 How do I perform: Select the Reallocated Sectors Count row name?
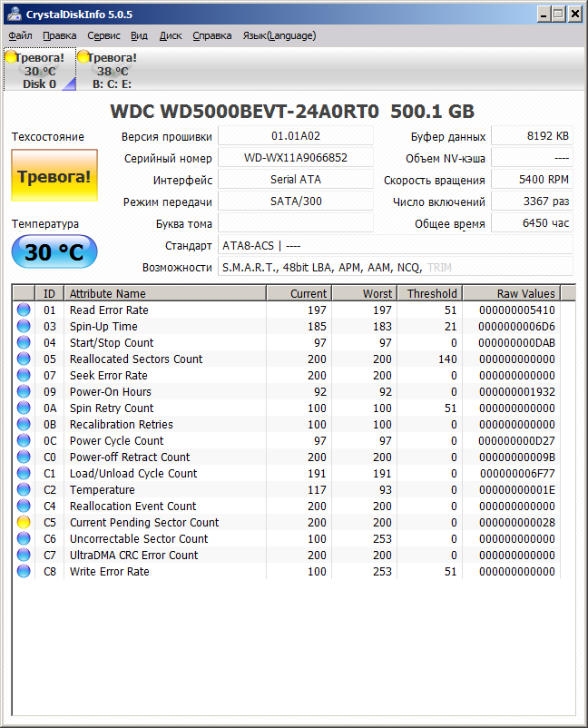coord(136,359)
